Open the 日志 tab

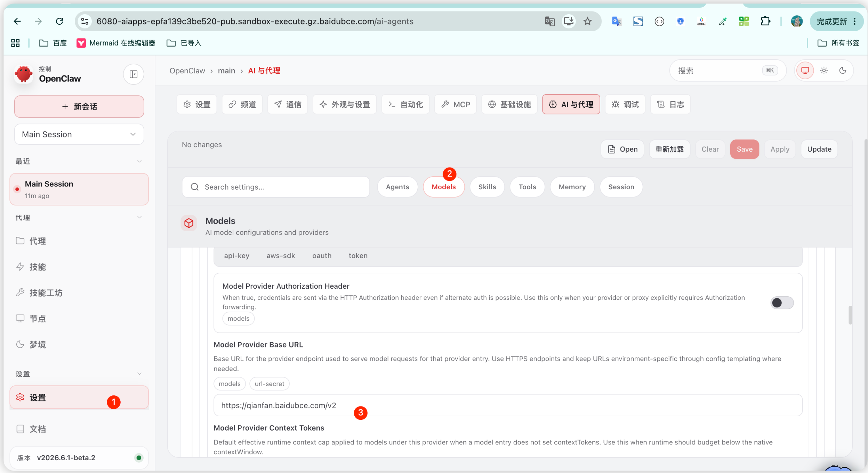pyautogui.click(x=670, y=104)
